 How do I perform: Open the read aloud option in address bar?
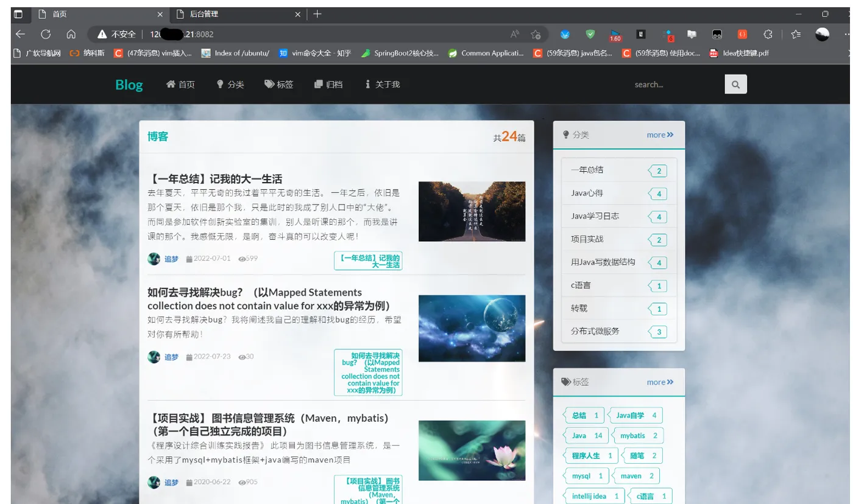(515, 34)
